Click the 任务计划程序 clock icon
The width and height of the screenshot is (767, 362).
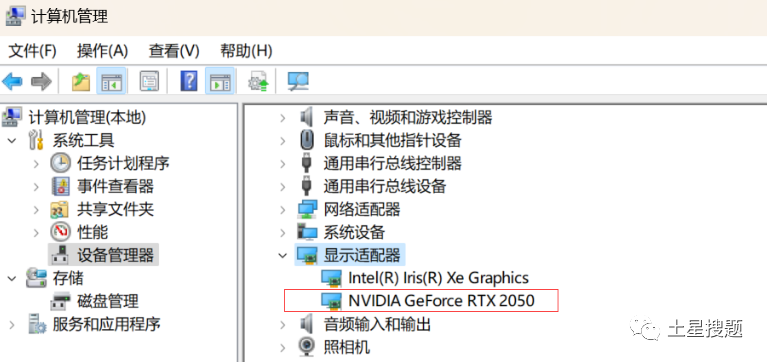61,163
